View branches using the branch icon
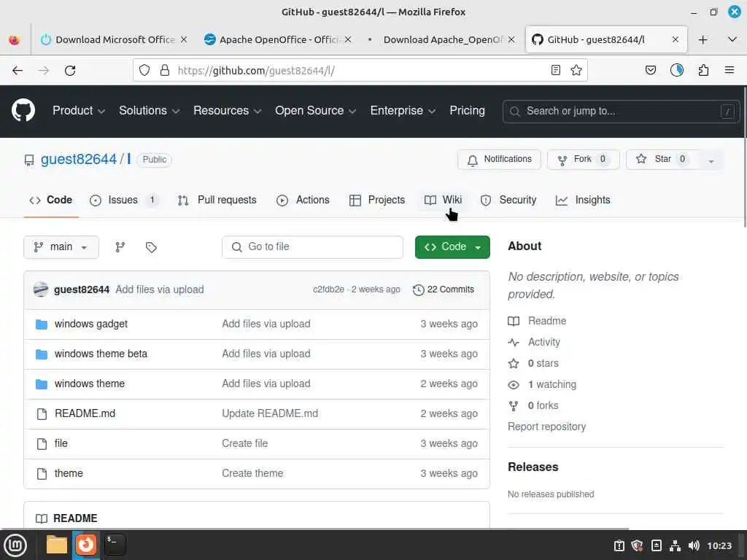This screenshot has height=560, width=747. click(120, 246)
